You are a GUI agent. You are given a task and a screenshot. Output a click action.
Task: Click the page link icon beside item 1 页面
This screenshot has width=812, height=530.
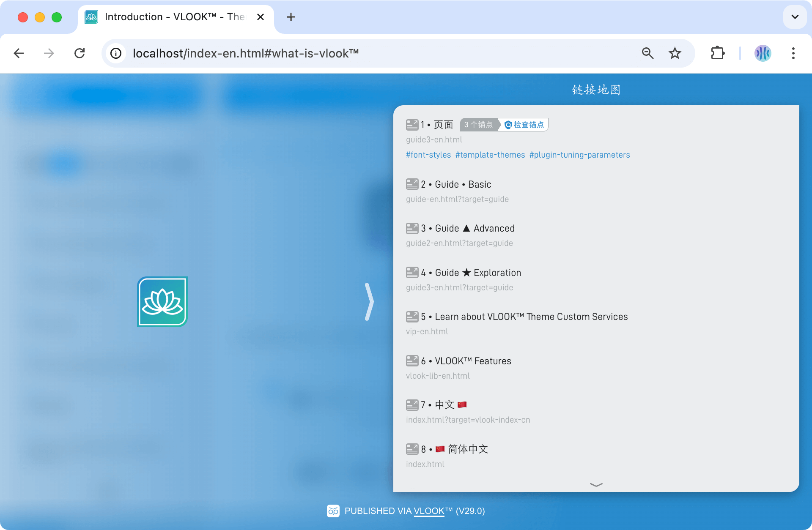(x=412, y=125)
